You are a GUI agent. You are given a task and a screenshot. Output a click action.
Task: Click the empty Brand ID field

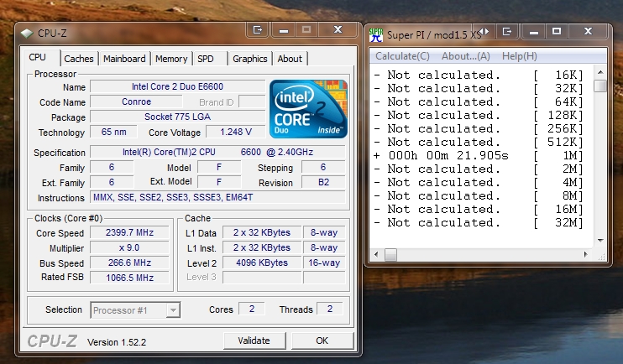pos(252,101)
